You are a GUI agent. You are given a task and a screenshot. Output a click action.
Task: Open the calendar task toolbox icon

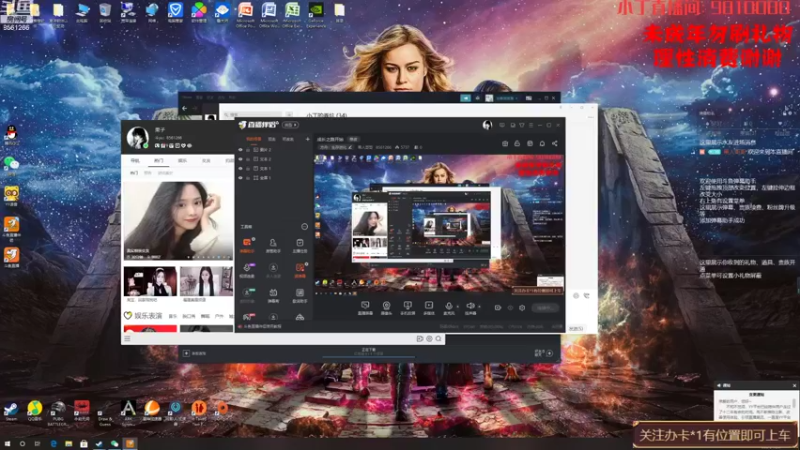[299, 244]
